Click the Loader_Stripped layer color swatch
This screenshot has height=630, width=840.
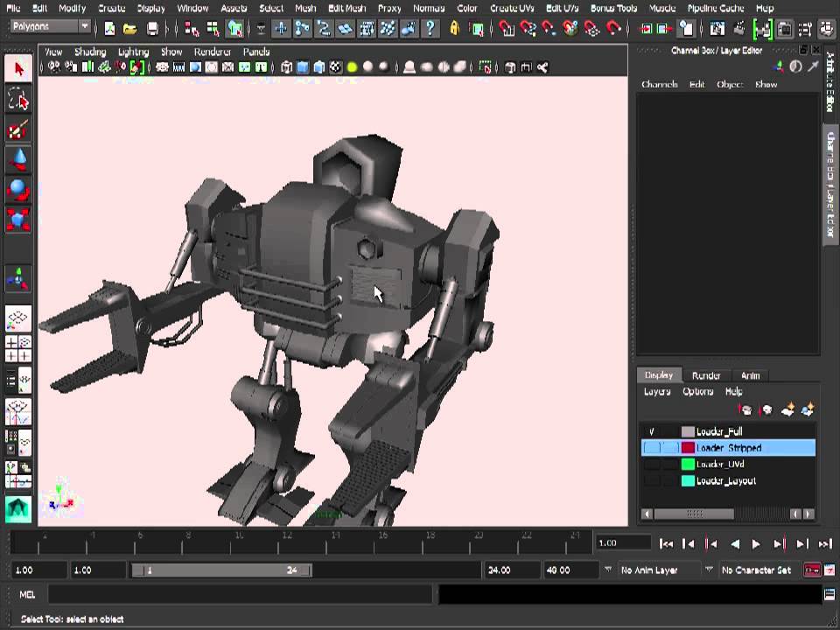[x=688, y=448]
